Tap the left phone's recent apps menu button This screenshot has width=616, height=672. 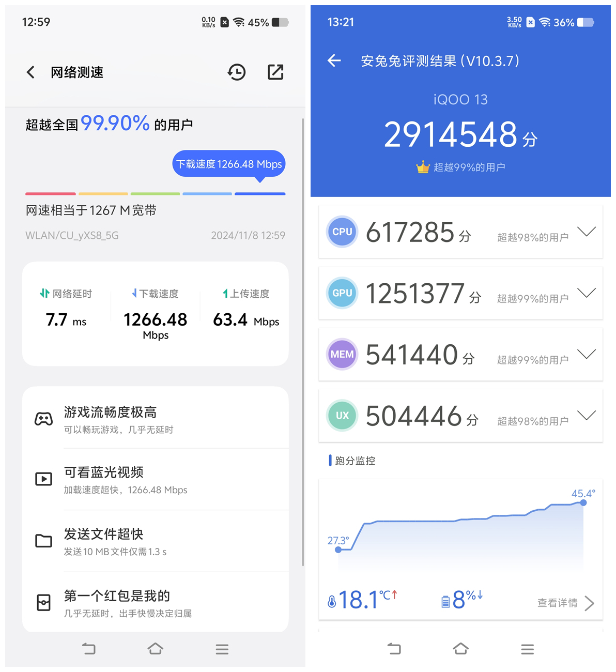click(x=222, y=649)
